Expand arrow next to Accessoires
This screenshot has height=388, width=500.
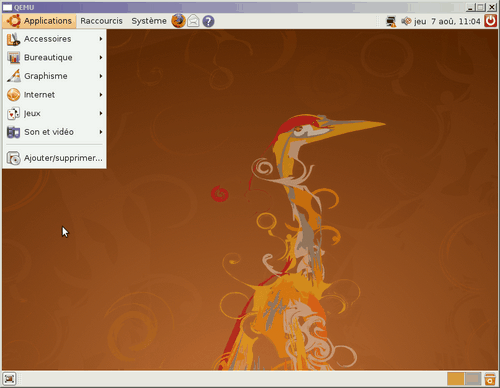coord(100,39)
